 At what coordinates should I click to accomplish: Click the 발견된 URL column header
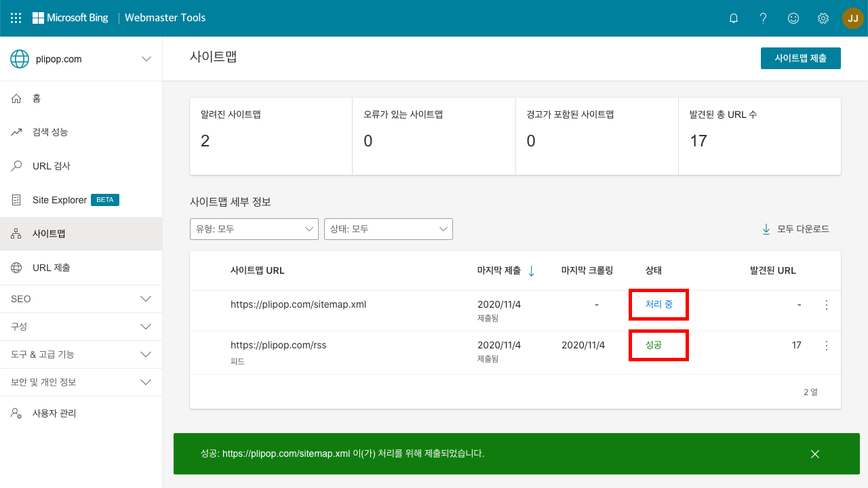[x=773, y=270]
